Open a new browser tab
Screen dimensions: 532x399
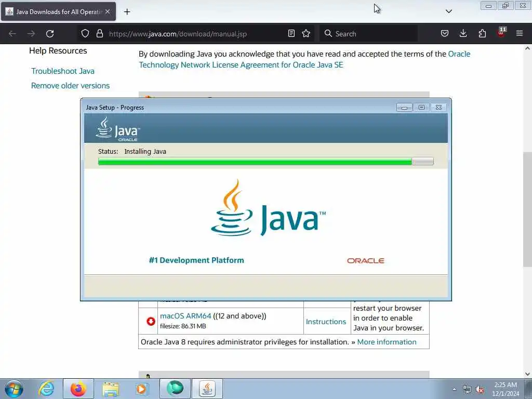(127, 12)
